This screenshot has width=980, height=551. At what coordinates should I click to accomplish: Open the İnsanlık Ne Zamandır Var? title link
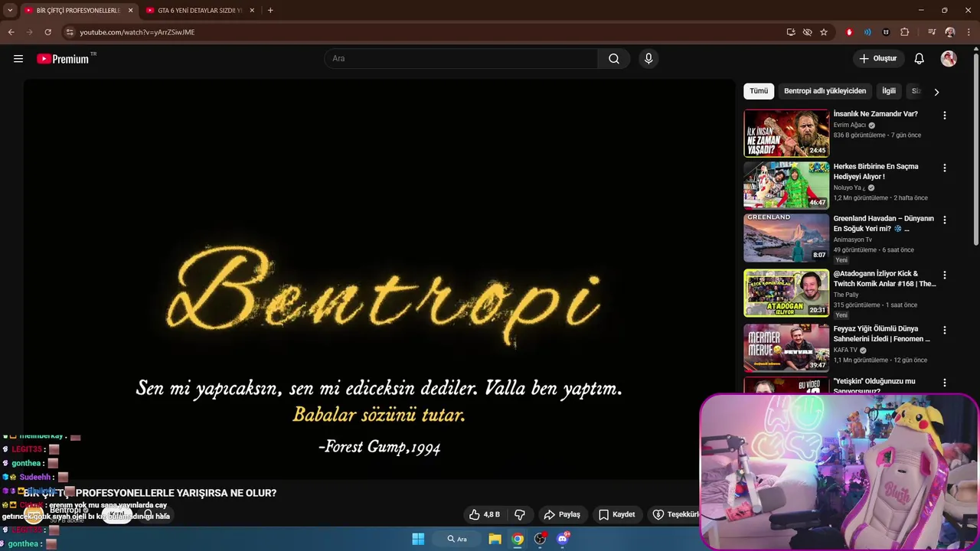coord(875,114)
